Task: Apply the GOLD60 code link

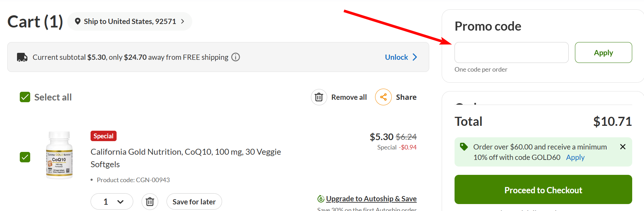Action: tap(575, 157)
